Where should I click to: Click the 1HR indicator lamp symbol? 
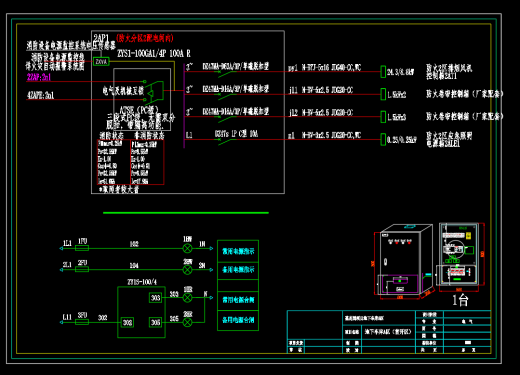[x=188, y=298]
